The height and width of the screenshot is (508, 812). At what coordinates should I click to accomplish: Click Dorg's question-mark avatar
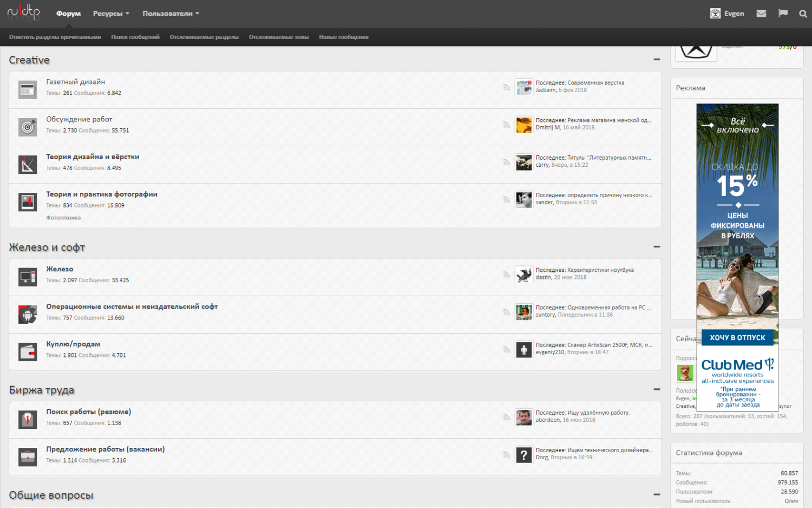(x=523, y=454)
